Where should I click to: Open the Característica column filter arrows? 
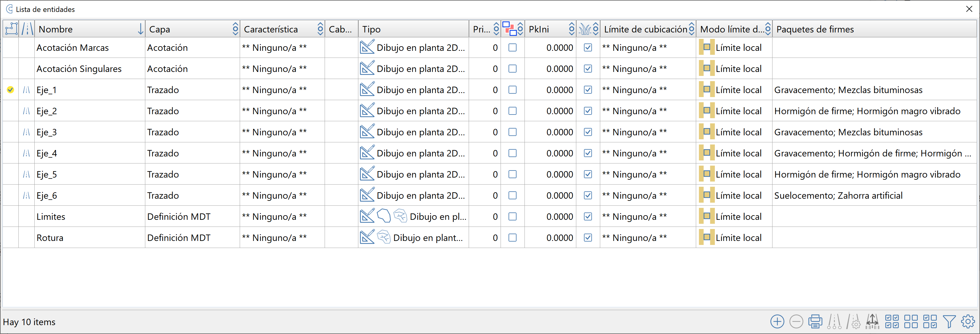(320, 29)
